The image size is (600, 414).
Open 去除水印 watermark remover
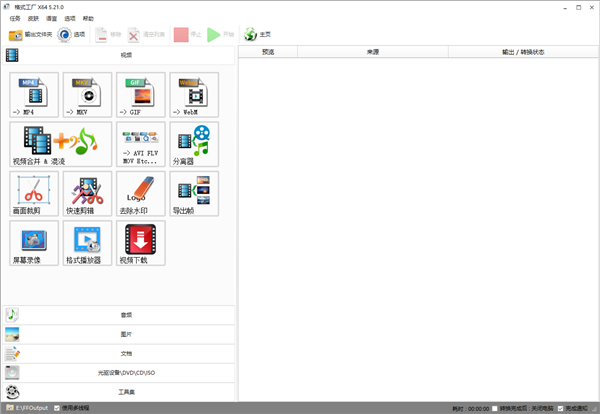[141, 193]
